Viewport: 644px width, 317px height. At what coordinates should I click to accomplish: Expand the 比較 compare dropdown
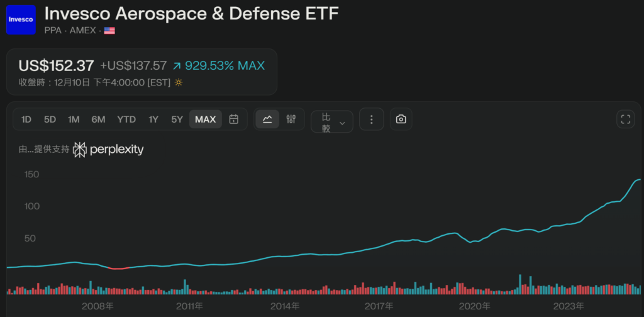[332, 122]
